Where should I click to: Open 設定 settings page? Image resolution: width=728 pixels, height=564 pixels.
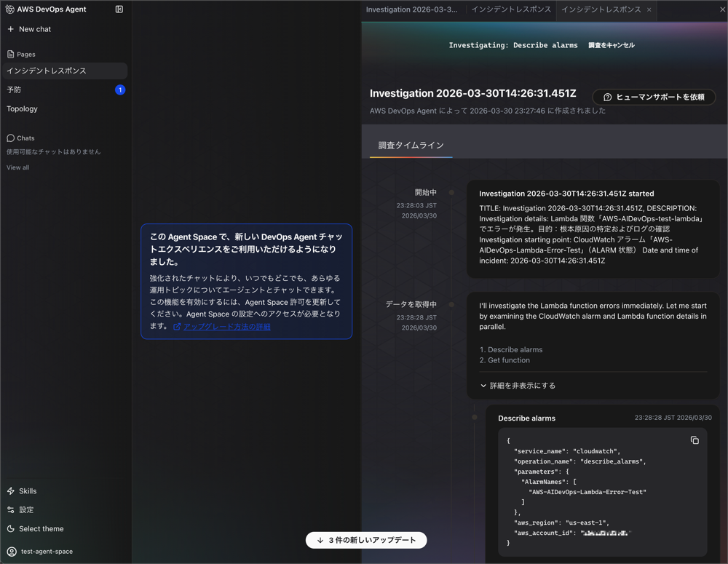(26, 510)
